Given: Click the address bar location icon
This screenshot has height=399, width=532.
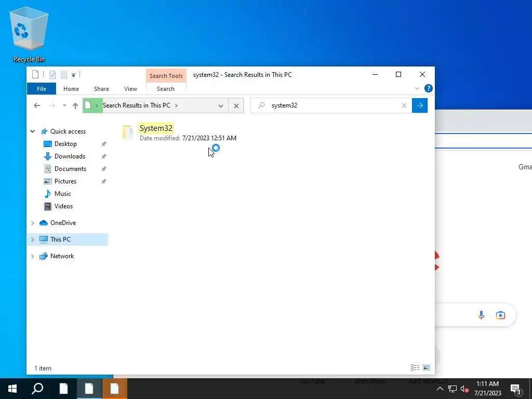Looking at the screenshot, I should [88, 105].
